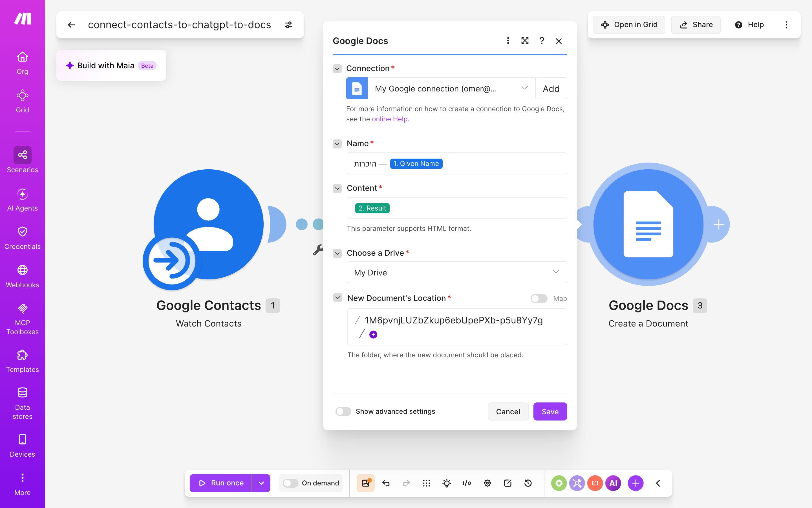Open Templates in sidebar
This screenshot has height=508, width=812.
(x=23, y=361)
